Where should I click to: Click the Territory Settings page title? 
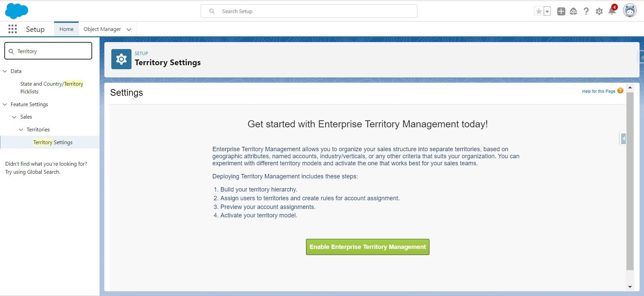[167, 62]
